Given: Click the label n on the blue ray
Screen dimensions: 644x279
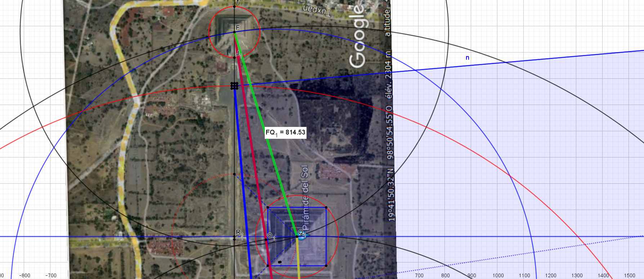Looking at the screenshot, I should [x=468, y=58].
